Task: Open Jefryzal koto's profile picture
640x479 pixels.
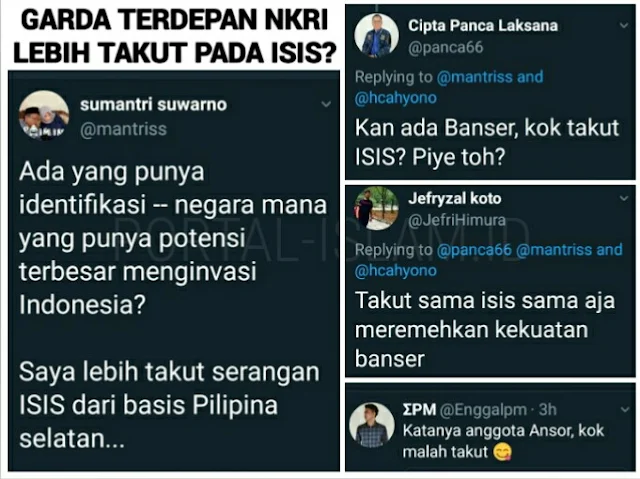Action: [x=376, y=208]
